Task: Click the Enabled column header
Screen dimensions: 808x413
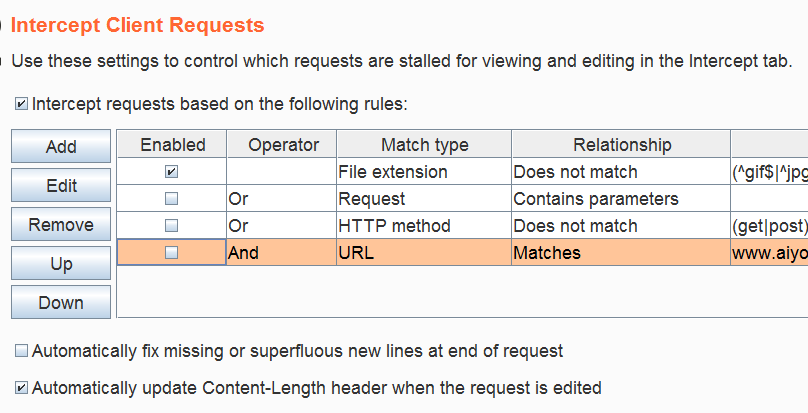Action: point(172,145)
